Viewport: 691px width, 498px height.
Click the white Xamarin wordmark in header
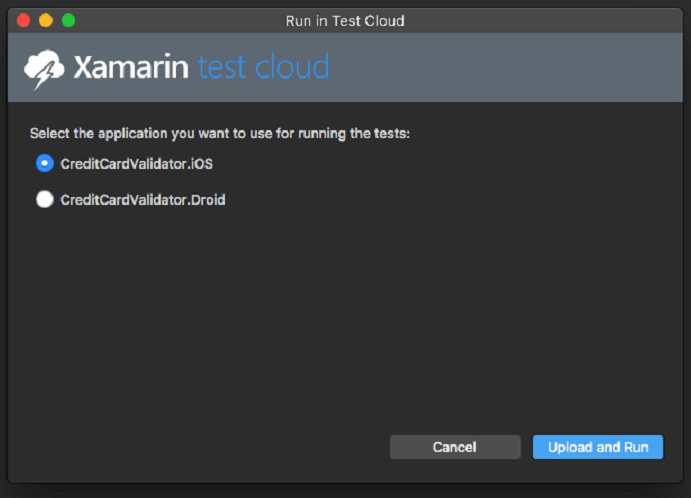(x=131, y=67)
